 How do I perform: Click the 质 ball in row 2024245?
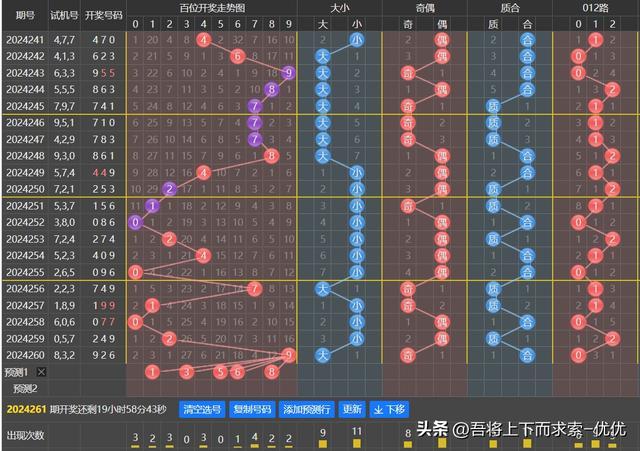[493, 106]
